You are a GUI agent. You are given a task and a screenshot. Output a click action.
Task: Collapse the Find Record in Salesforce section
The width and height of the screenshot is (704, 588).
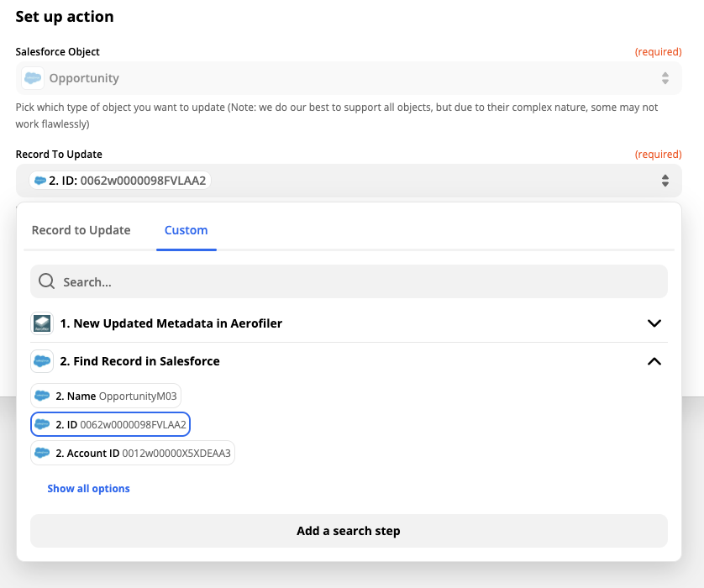click(x=654, y=361)
